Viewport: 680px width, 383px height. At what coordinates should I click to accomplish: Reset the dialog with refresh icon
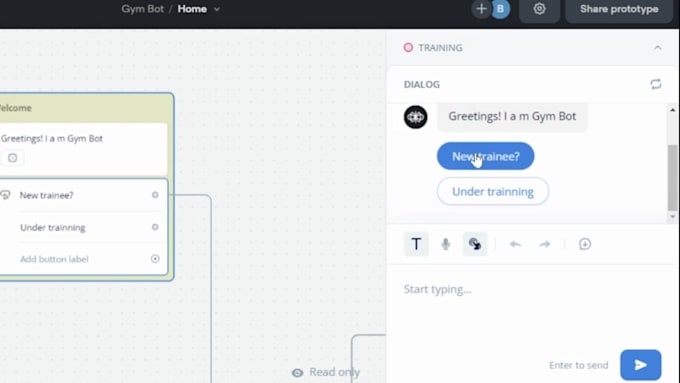tap(656, 84)
